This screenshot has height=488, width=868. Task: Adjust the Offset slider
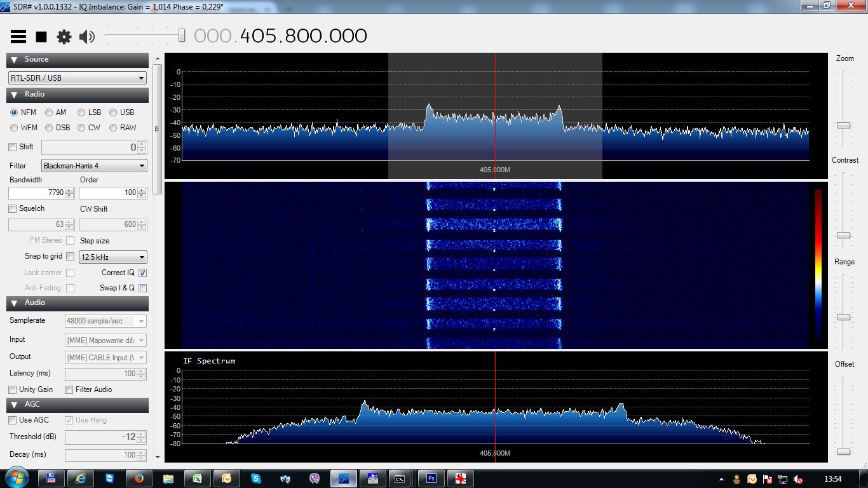click(x=843, y=452)
